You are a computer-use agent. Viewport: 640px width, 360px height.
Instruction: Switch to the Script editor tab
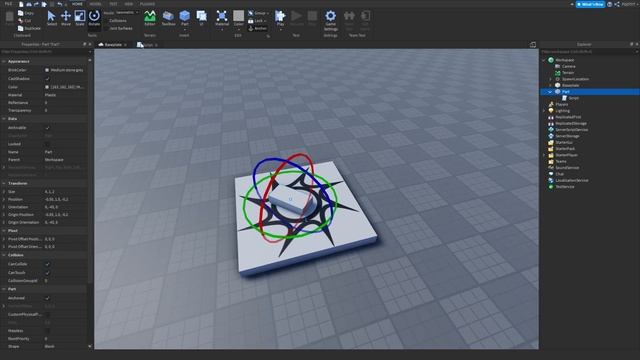point(147,44)
